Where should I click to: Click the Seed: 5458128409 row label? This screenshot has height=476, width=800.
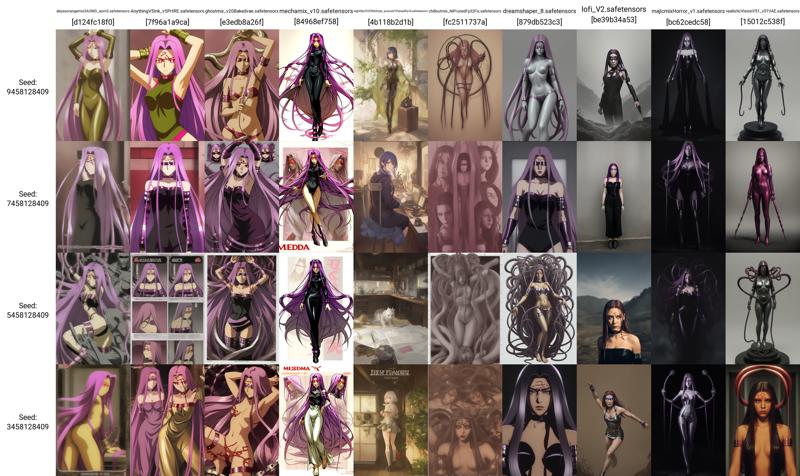pyautogui.click(x=28, y=310)
